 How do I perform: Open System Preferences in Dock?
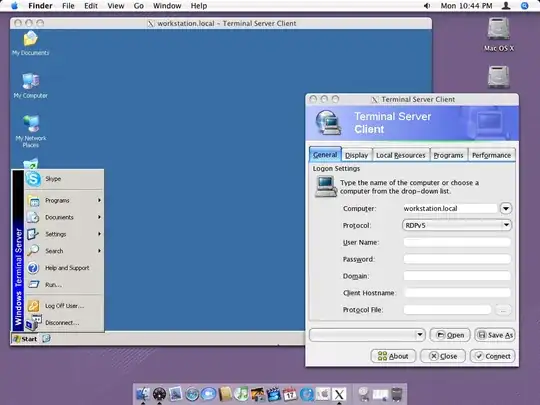click(x=323, y=394)
